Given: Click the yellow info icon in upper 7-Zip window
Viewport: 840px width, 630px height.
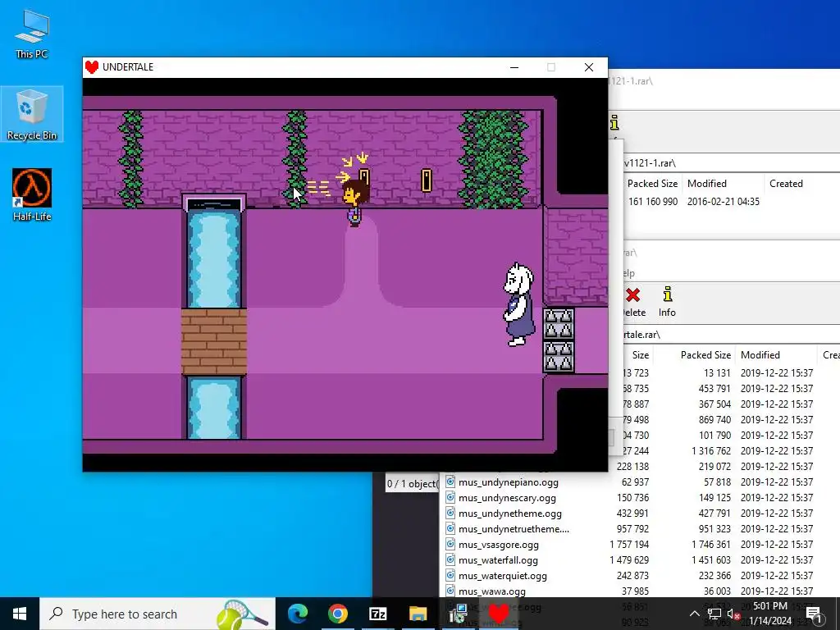Looking at the screenshot, I should 614,123.
